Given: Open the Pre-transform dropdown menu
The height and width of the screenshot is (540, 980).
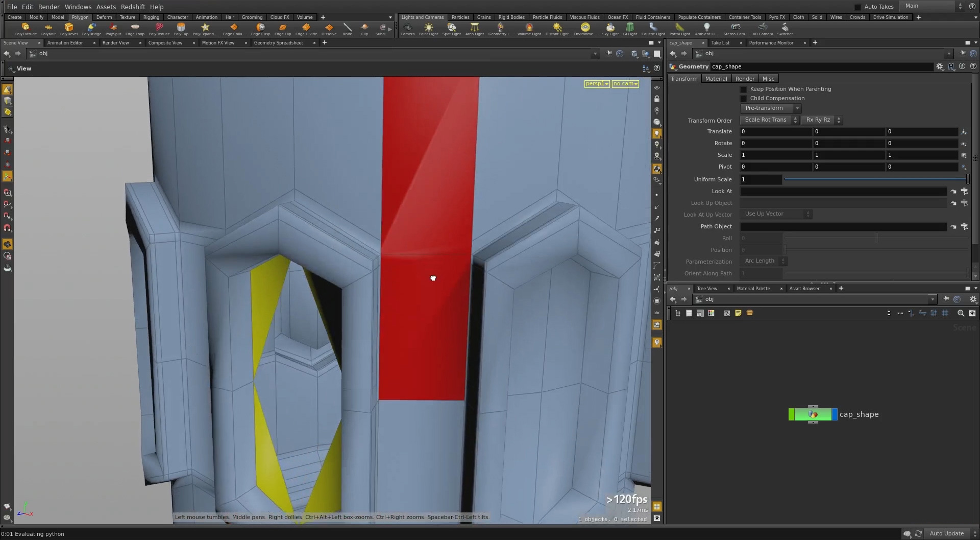Looking at the screenshot, I should pyautogui.click(x=770, y=108).
